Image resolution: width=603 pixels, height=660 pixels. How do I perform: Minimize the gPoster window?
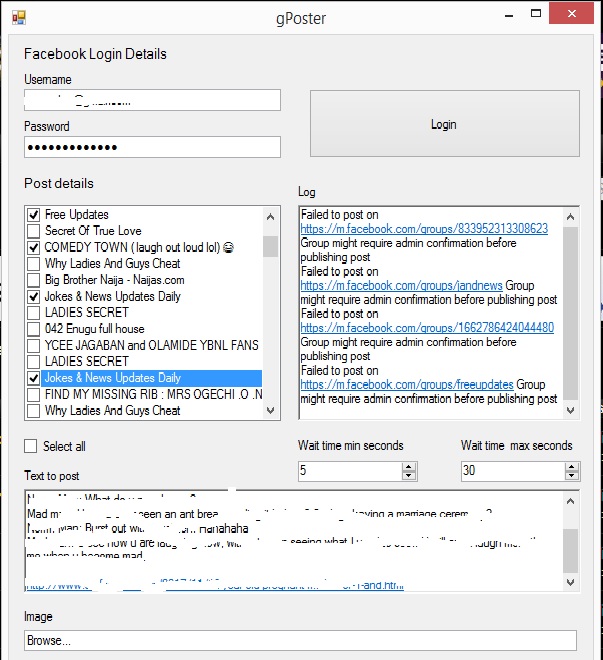pos(509,15)
